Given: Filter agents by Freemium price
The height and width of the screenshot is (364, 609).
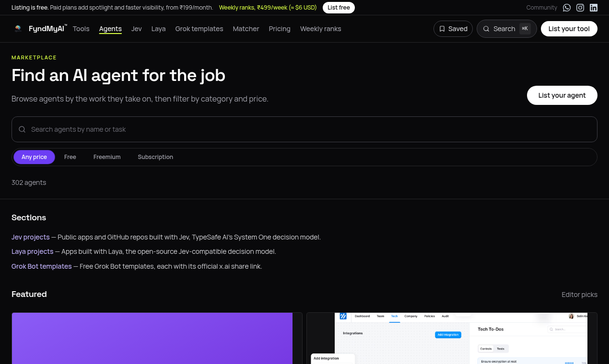Looking at the screenshot, I should pyautogui.click(x=107, y=157).
